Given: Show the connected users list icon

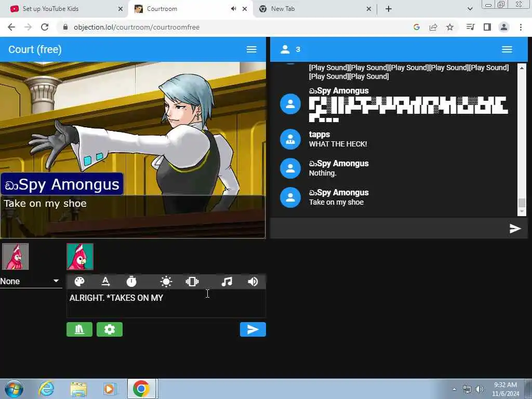Looking at the screenshot, I should click(x=285, y=49).
